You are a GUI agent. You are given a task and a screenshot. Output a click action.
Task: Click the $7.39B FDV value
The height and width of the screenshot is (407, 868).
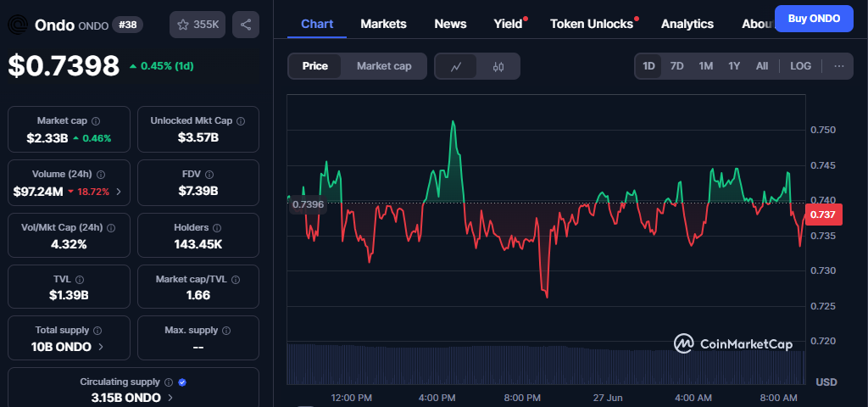[x=198, y=191]
